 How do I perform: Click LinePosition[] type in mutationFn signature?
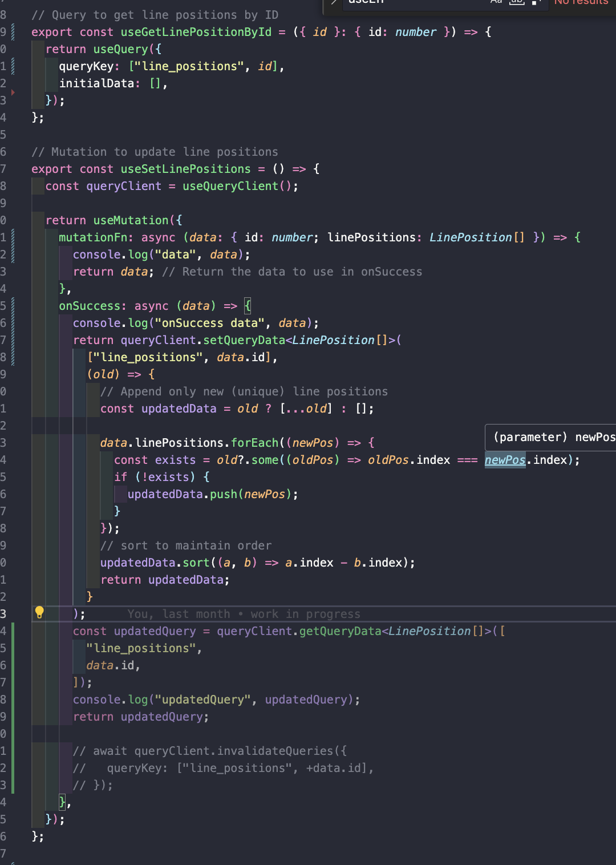tap(477, 237)
